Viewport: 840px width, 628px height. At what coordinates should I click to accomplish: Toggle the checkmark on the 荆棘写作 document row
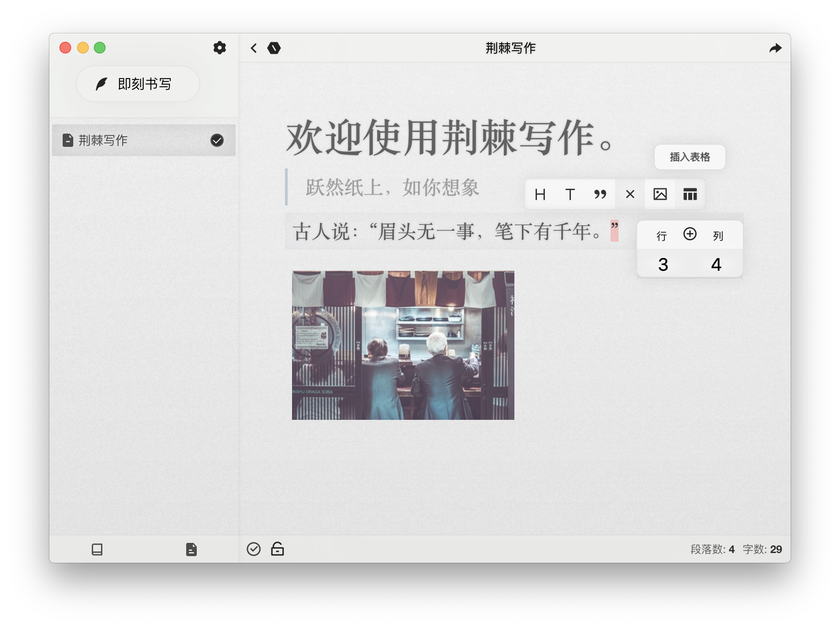point(217,140)
